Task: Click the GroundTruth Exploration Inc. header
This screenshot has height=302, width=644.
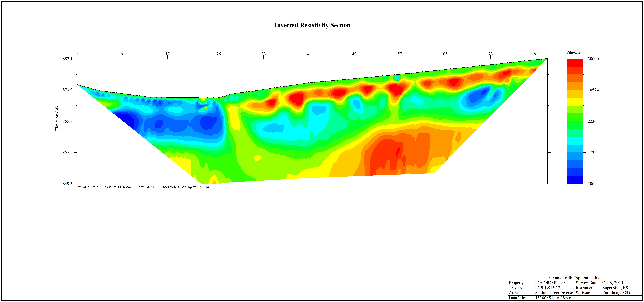Action: pos(575,278)
